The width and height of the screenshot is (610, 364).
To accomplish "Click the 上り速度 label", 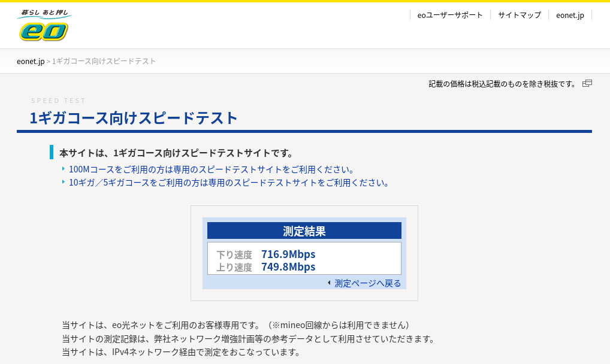I will pyautogui.click(x=234, y=268).
